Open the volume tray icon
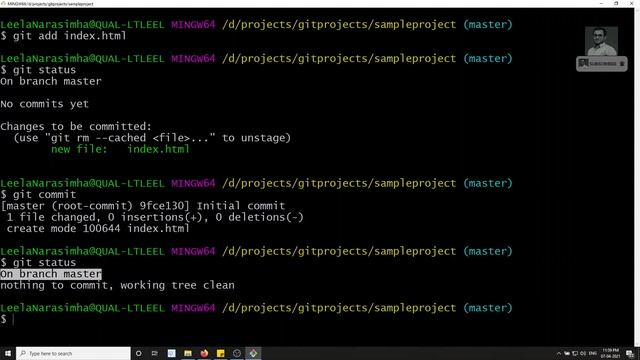Screen dimensions: 640x360 (x=583, y=353)
